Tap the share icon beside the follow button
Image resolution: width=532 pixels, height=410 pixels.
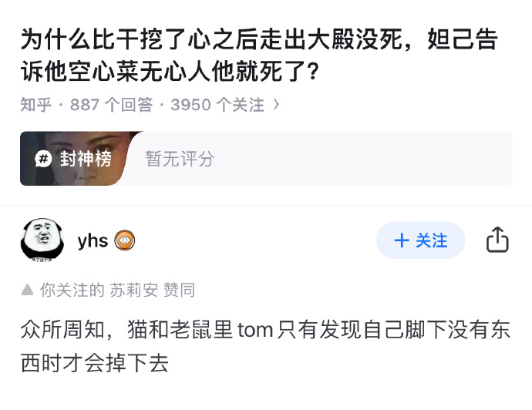pos(497,240)
